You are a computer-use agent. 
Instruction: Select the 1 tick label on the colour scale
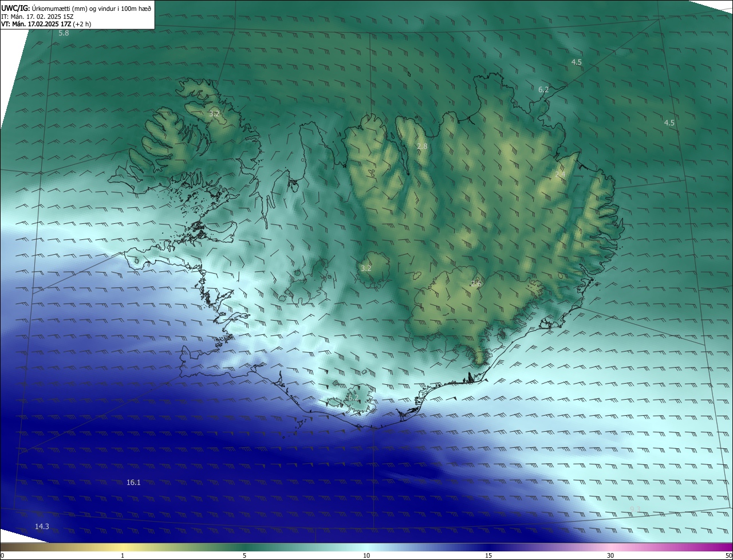[123, 555]
